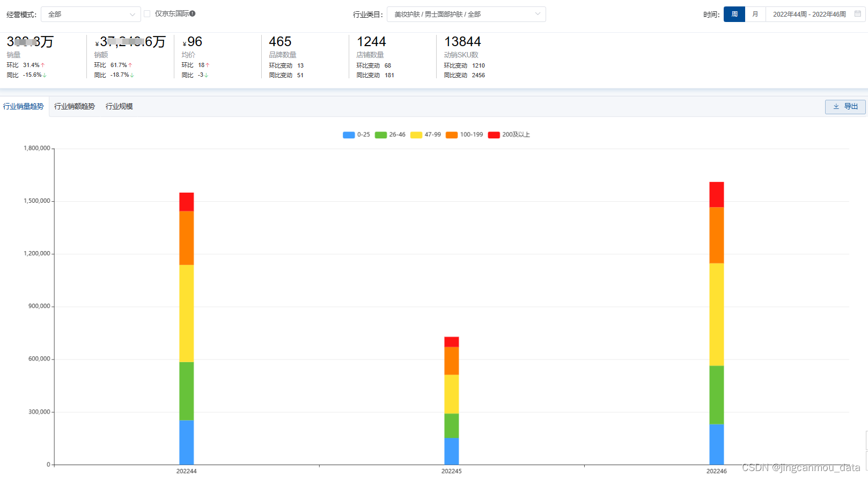Click the date range field 2022年44周 - 2022年46周
The width and height of the screenshot is (868, 478).
click(815, 14)
